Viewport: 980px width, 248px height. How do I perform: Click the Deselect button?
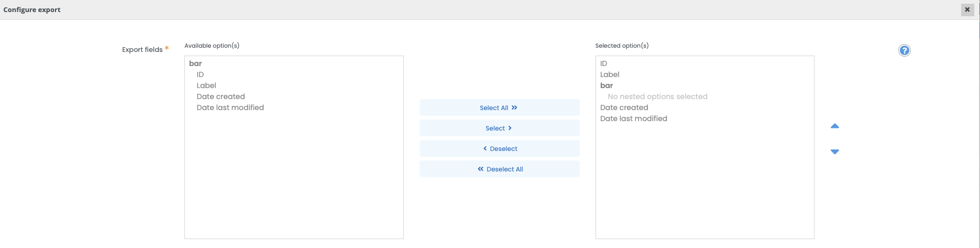tap(499, 148)
